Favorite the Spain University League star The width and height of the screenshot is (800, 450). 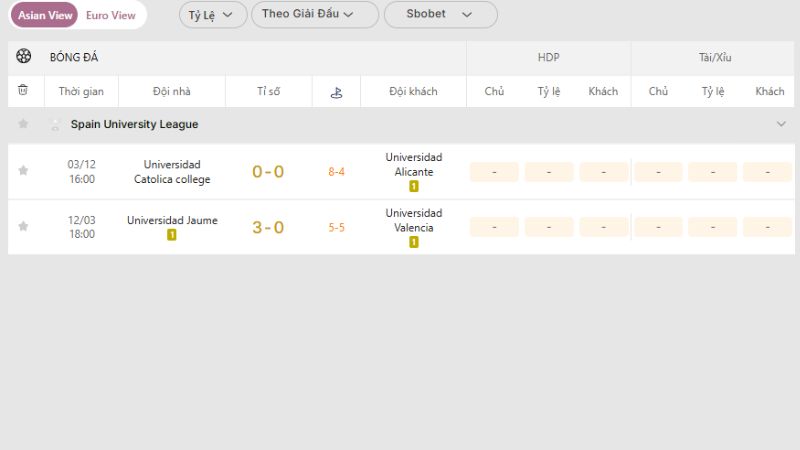click(x=23, y=124)
